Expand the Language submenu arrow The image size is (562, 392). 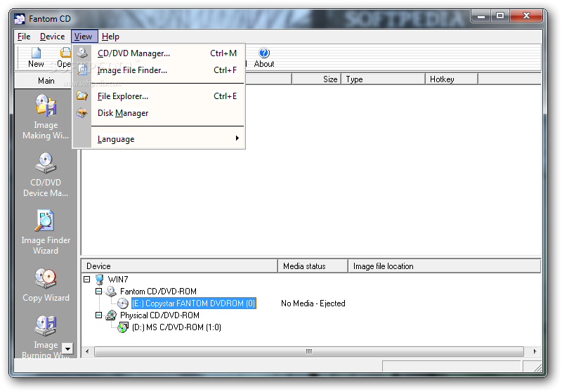[x=237, y=138]
